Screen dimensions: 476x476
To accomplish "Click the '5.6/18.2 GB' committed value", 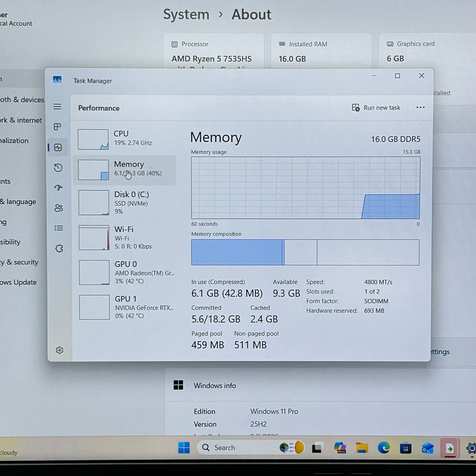I will 216,319.
